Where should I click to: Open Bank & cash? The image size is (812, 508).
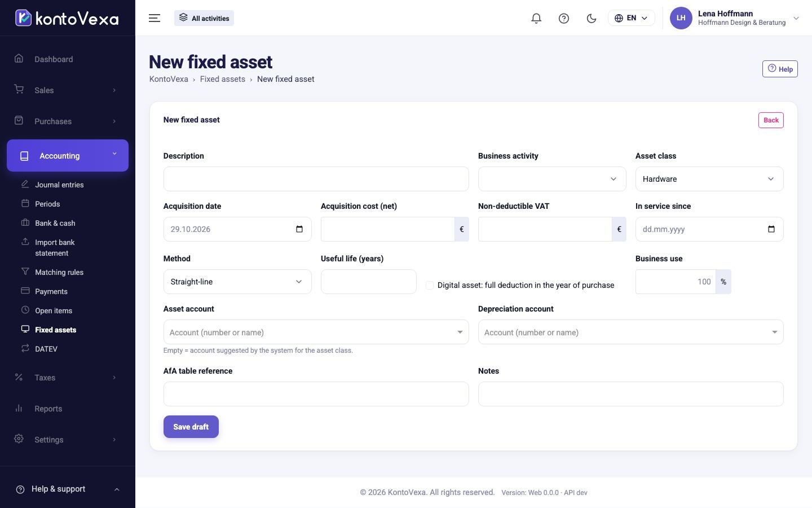coord(55,223)
